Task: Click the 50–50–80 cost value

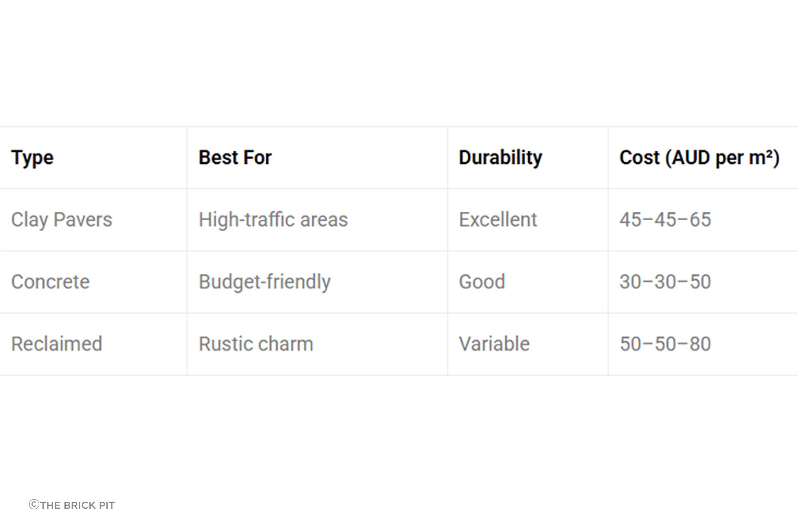Action: pos(665,344)
